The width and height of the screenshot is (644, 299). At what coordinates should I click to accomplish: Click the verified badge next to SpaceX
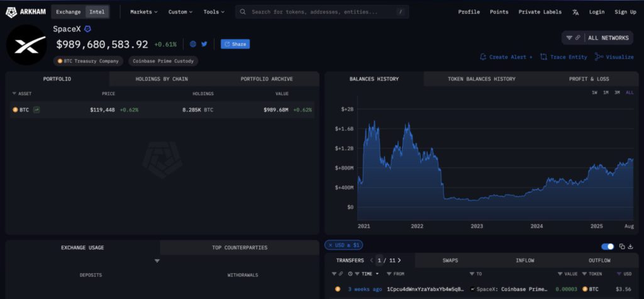point(88,30)
